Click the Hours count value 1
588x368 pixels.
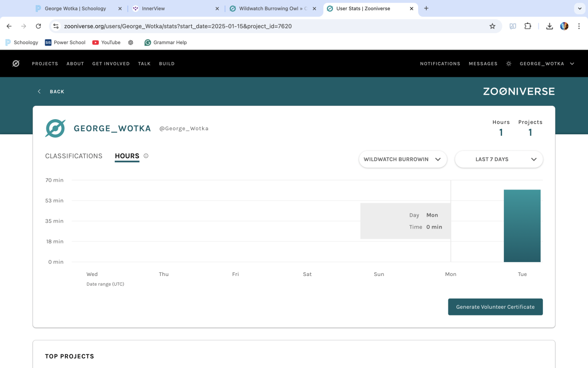coord(501,132)
